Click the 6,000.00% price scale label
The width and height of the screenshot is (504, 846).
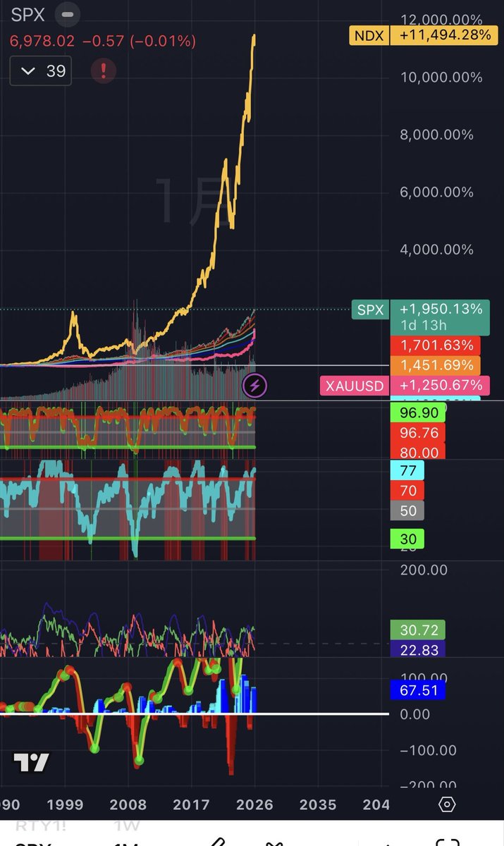click(x=437, y=192)
